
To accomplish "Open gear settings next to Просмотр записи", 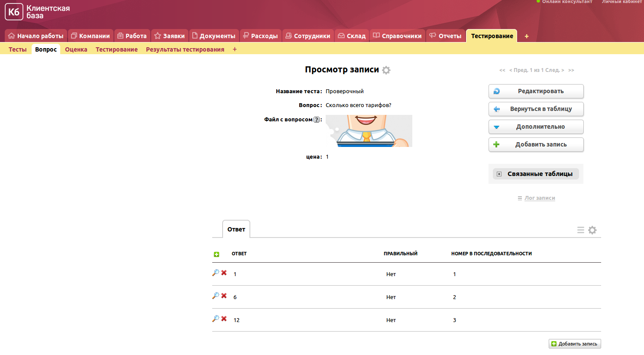I will coord(386,70).
